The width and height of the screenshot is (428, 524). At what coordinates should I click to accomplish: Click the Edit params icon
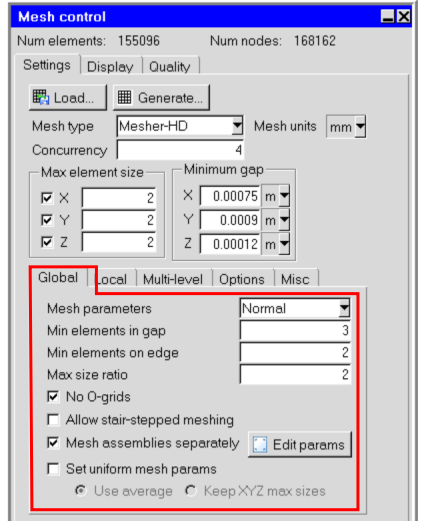click(x=260, y=444)
